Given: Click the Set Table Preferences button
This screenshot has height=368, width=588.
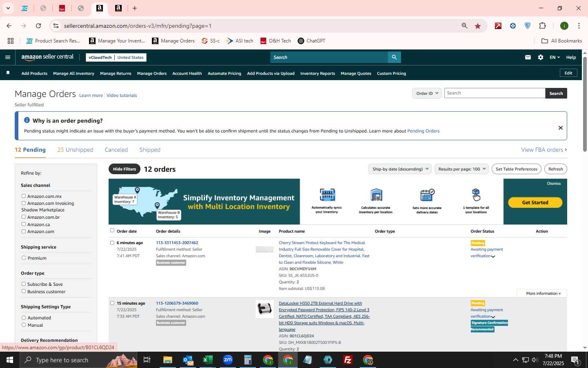Looking at the screenshot, I should point(517,169).
